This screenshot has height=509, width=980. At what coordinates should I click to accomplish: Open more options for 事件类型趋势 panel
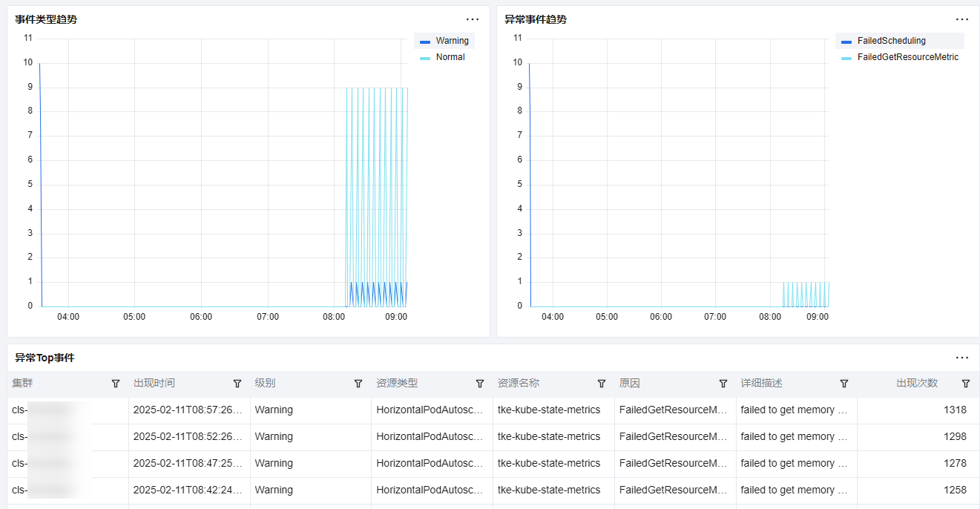(473, 19)
